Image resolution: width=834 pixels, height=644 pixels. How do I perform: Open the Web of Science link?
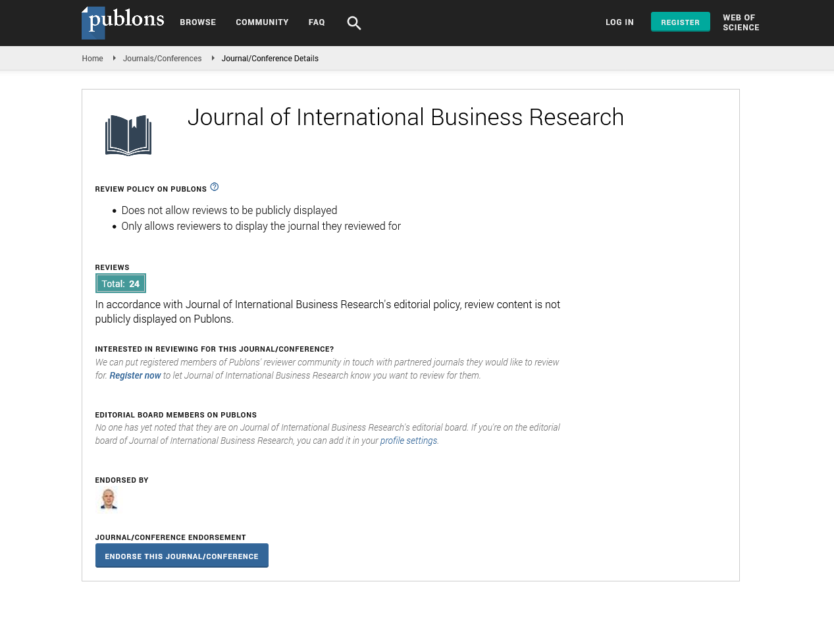[x=741, y=22]
